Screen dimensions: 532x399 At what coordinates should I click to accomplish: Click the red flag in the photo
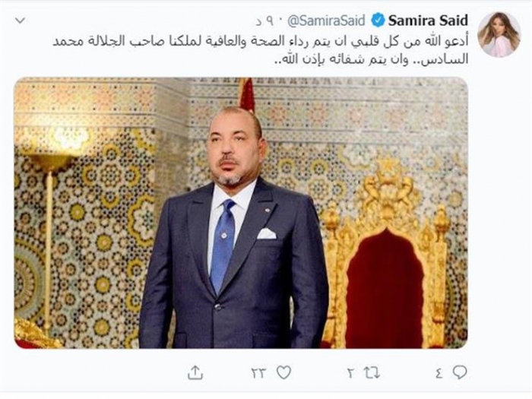click(247, 95)
